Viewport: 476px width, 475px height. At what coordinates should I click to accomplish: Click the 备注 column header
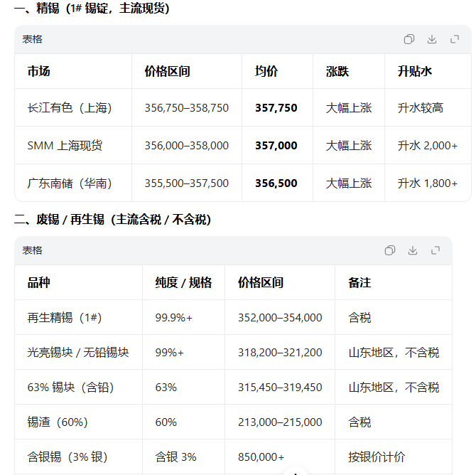(359, 282)
